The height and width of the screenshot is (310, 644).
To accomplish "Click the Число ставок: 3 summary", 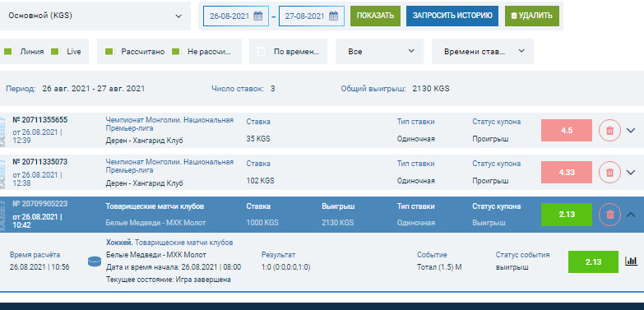I will pos(243,88).
